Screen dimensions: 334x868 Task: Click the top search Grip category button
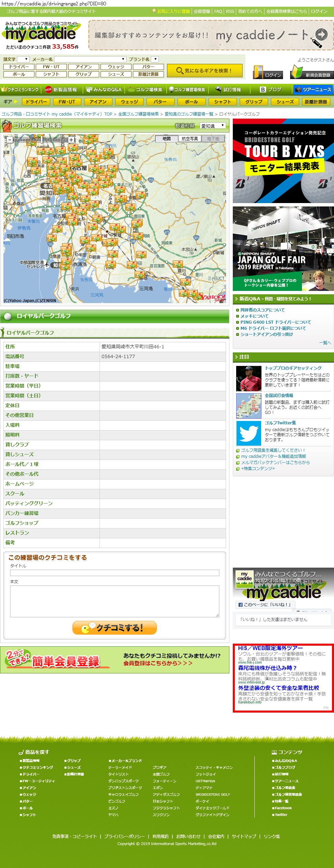(x=84, y=74)
